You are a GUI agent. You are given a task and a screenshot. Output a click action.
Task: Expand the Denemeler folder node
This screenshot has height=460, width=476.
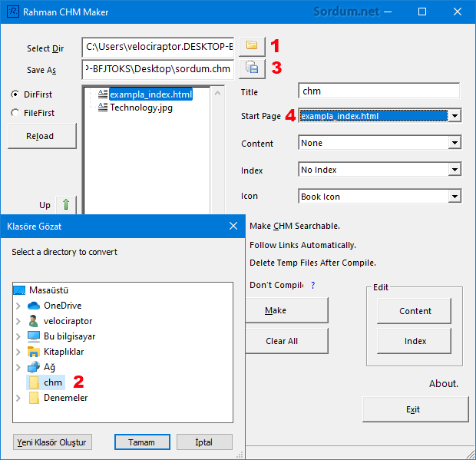coord(18,398)
